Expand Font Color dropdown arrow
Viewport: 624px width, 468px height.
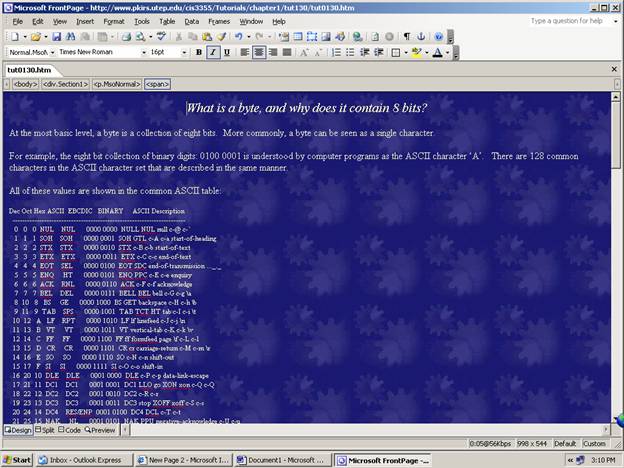click(447, 53)
